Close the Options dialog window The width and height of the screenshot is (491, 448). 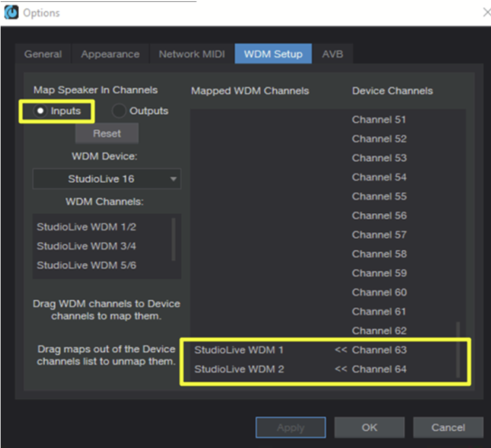point(486,12)
